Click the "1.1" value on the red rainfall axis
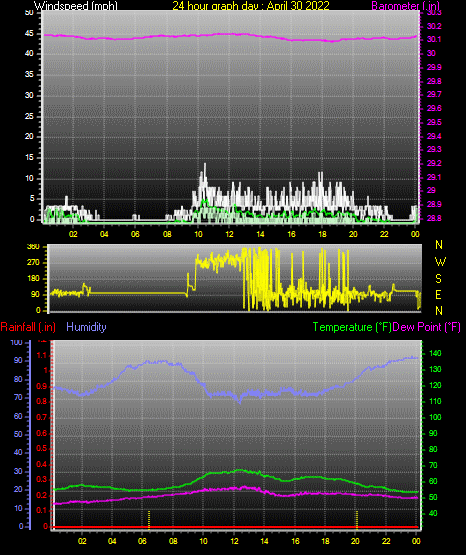This screenshot has width=466, height=555. pyautogui.click(x=42, y=355)
